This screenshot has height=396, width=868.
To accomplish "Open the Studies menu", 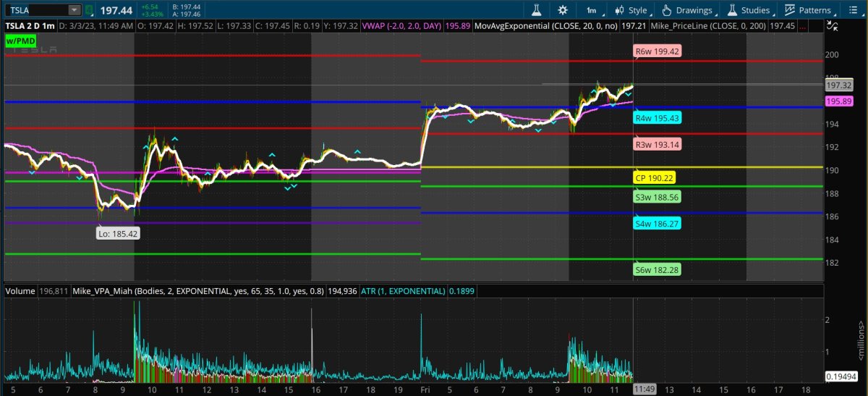I will click(748, 10).
